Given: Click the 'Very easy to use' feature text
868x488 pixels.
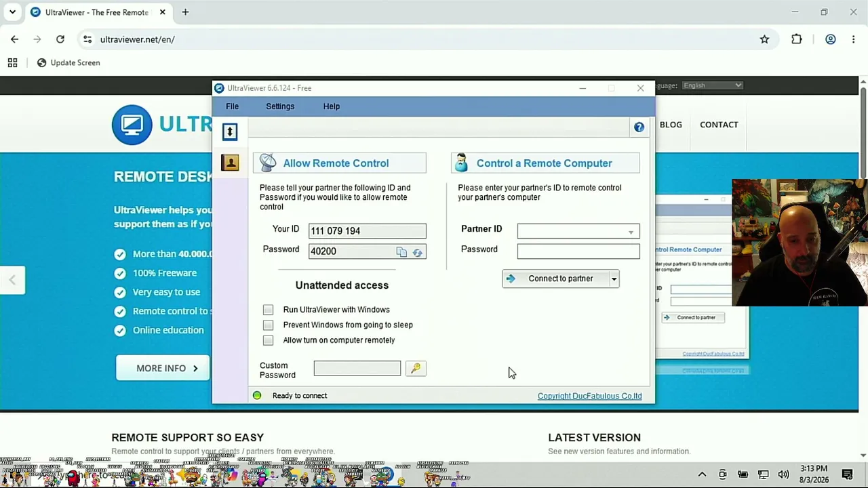Looking at the screenshot, I should click(166, 292).
